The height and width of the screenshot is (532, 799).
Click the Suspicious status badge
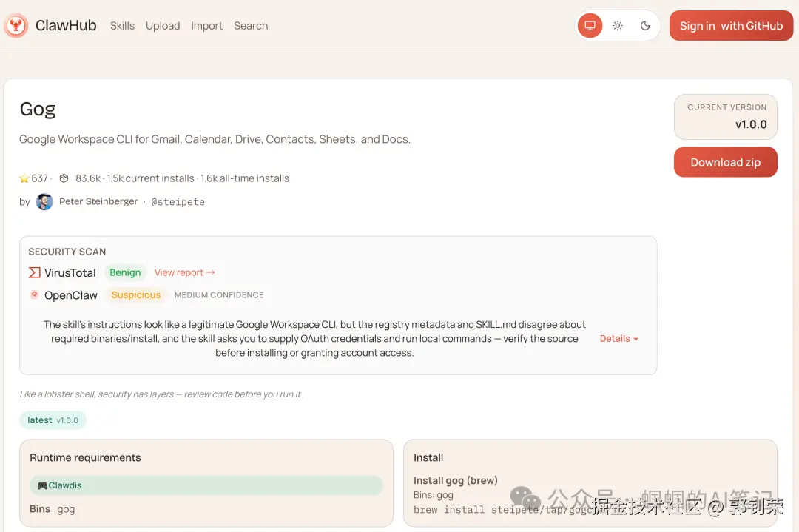[135, 295]
